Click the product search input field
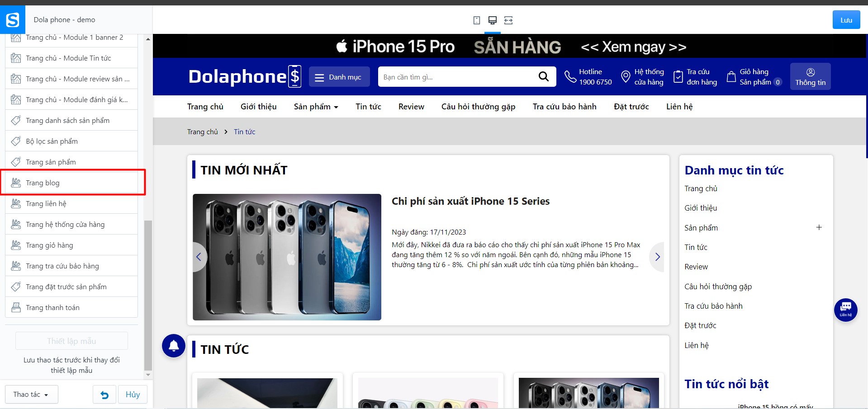The image size is (868, 409). (x=457, y=77)
